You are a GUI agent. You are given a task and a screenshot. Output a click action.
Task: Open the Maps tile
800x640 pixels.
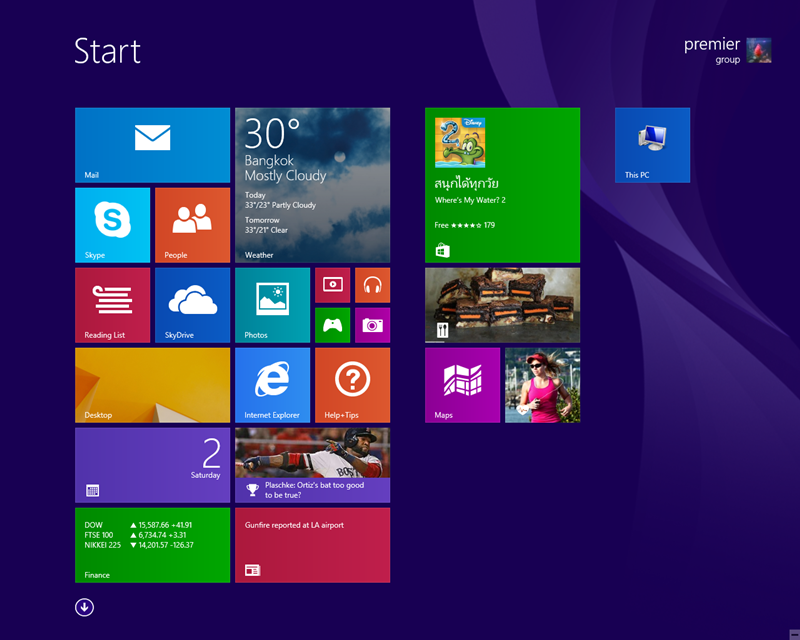(462, 385)
